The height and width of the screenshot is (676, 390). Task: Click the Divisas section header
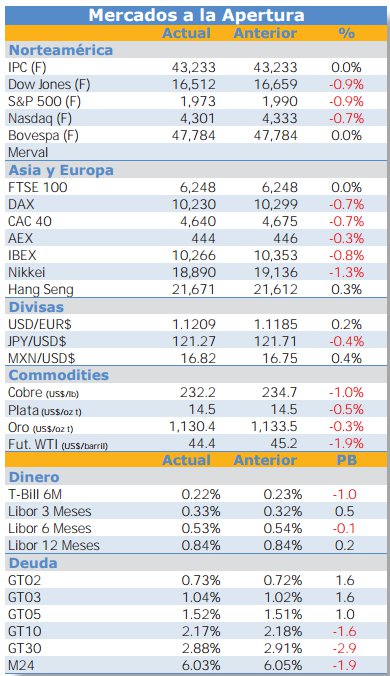tap(36, 307)
